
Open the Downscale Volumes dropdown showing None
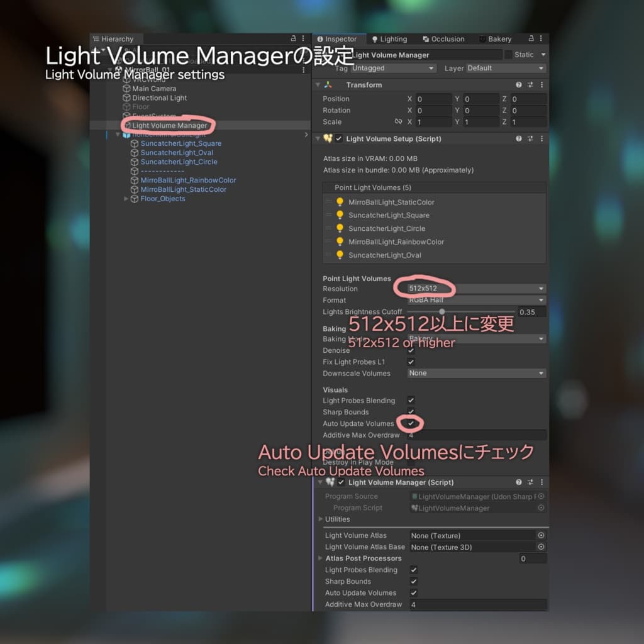click(477, 374)
